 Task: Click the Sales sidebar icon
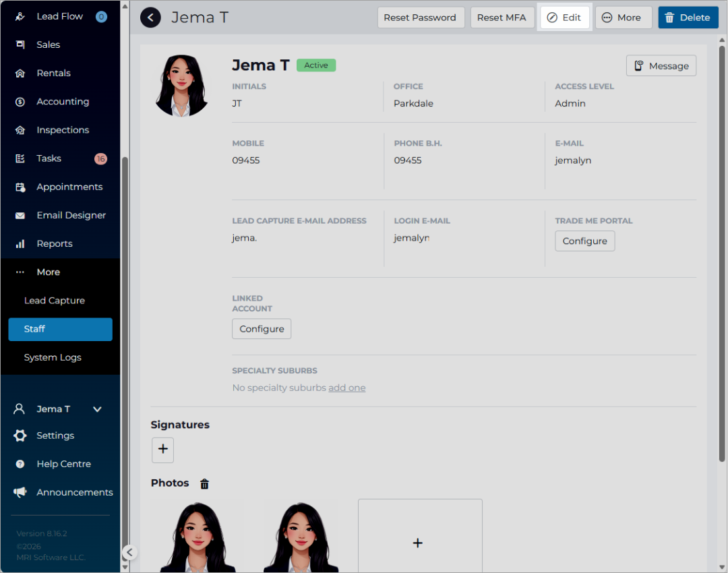pos(20,44)
